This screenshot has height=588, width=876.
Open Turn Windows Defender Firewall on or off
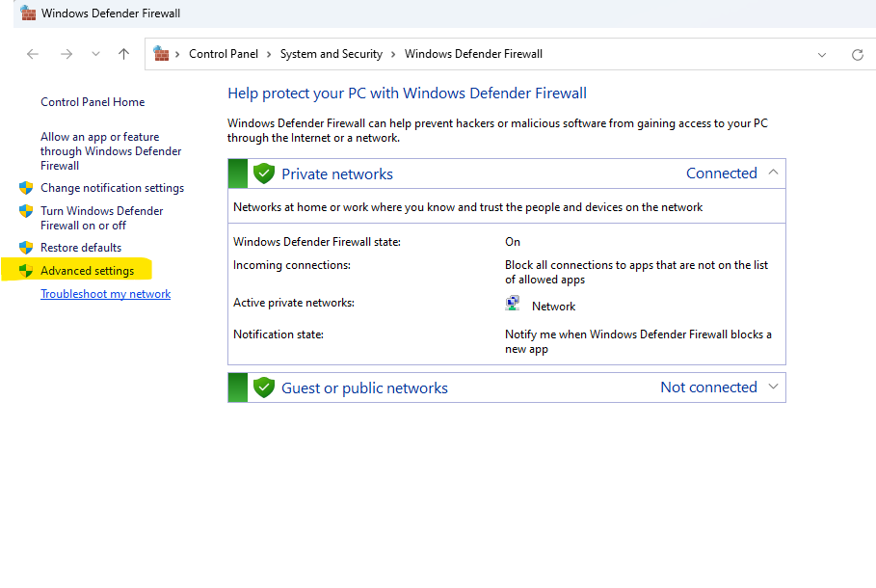102,218
